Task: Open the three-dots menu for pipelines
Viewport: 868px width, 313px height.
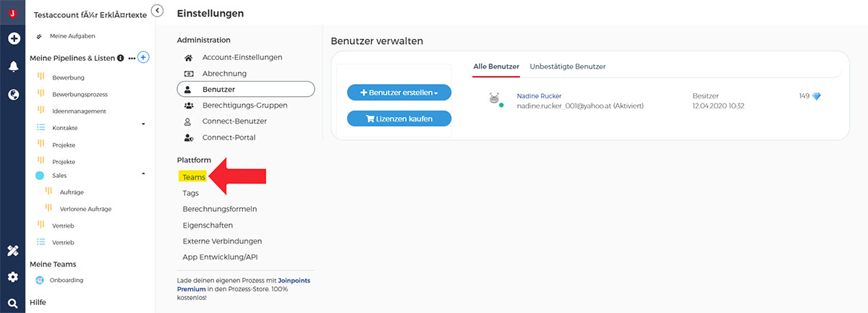Action: 132,58
